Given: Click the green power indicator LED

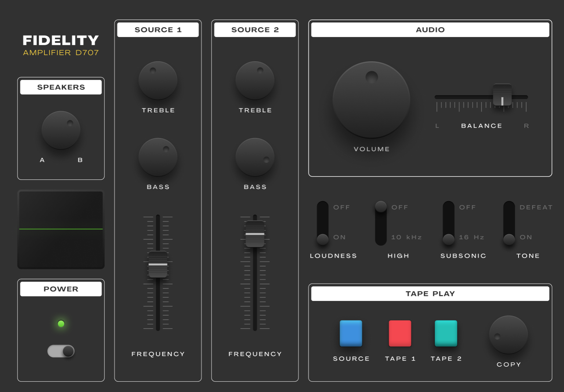Looking at the screenshot, I should pyautogui.click(x=61, y=324).
